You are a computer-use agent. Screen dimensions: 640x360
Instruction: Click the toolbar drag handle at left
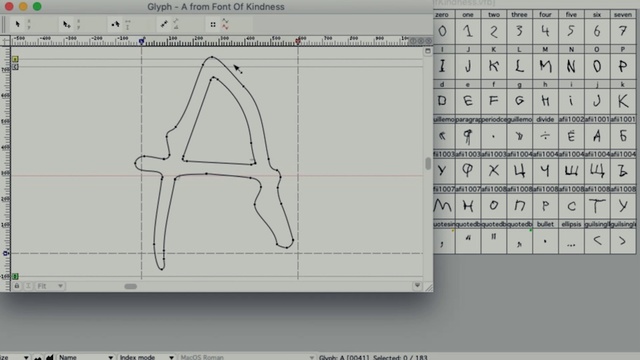(x=4, y=24)
